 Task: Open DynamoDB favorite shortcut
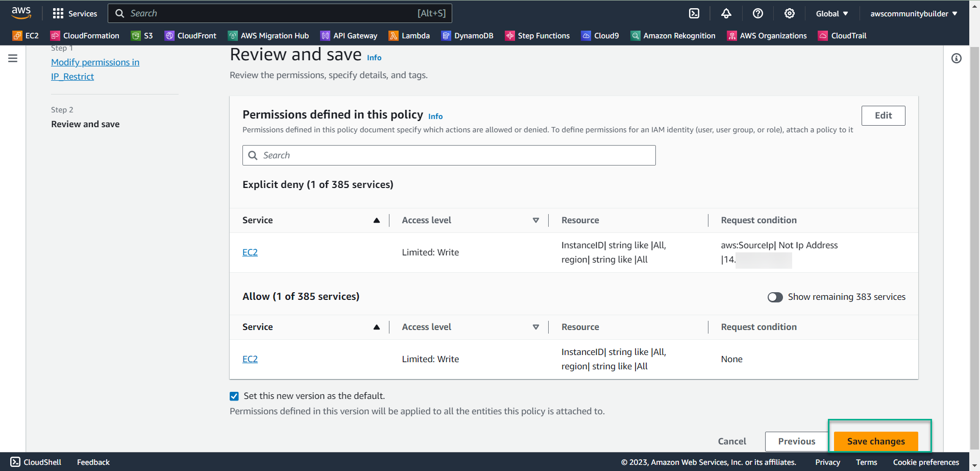point(468,36)
